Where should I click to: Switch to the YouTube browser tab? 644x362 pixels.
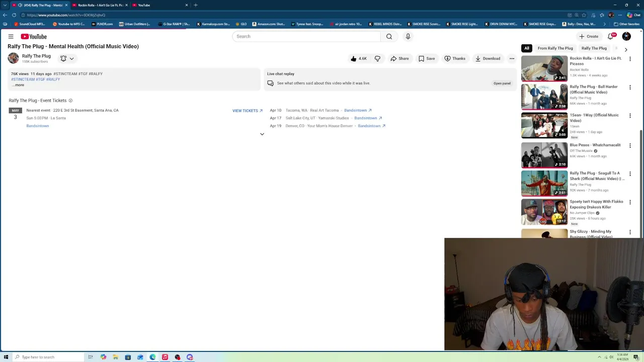pos(159,5)
